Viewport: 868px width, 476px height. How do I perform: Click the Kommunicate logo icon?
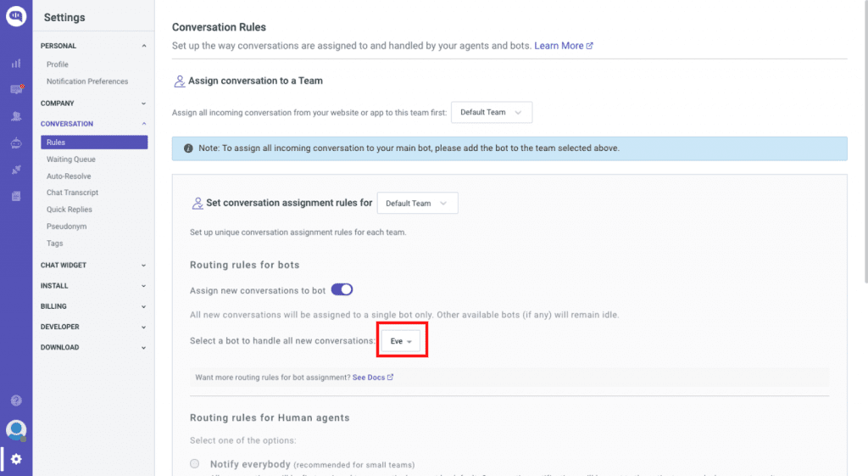pos(16,15)
